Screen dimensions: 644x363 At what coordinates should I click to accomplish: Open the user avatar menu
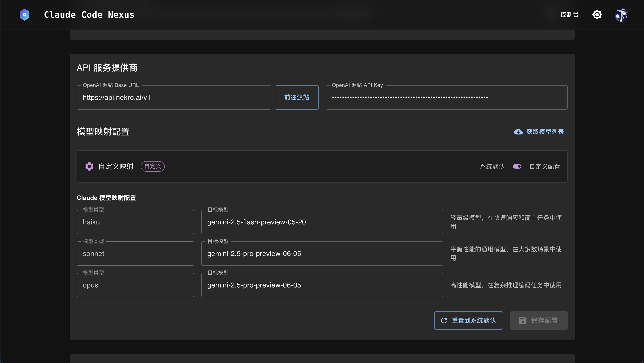pos(621,15)
